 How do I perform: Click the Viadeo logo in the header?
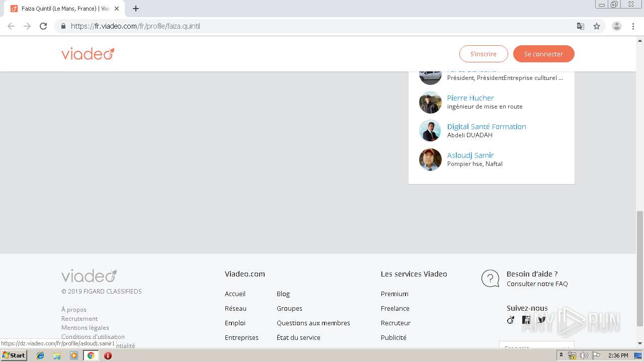click(x=88, y=54)
